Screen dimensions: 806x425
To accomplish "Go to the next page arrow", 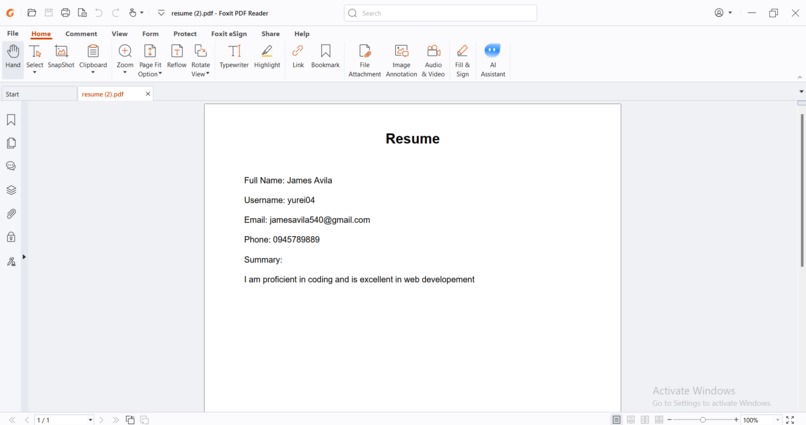I will coord(101,420).
